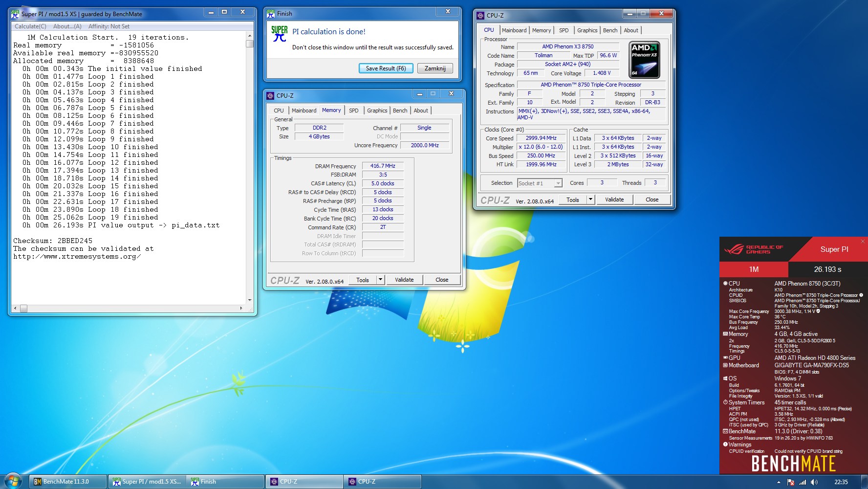Switch to Bench tab in CPU-Z Memory window

tap(400, 111)
